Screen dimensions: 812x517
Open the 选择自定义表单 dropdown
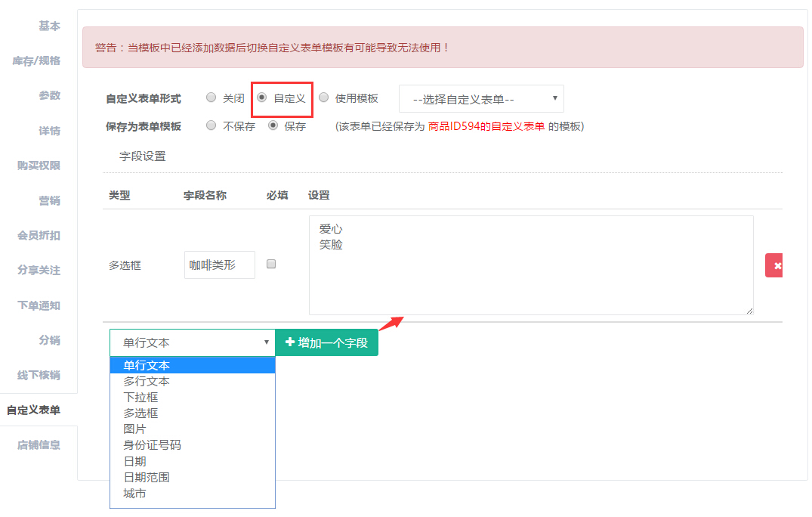coord(481,99)
